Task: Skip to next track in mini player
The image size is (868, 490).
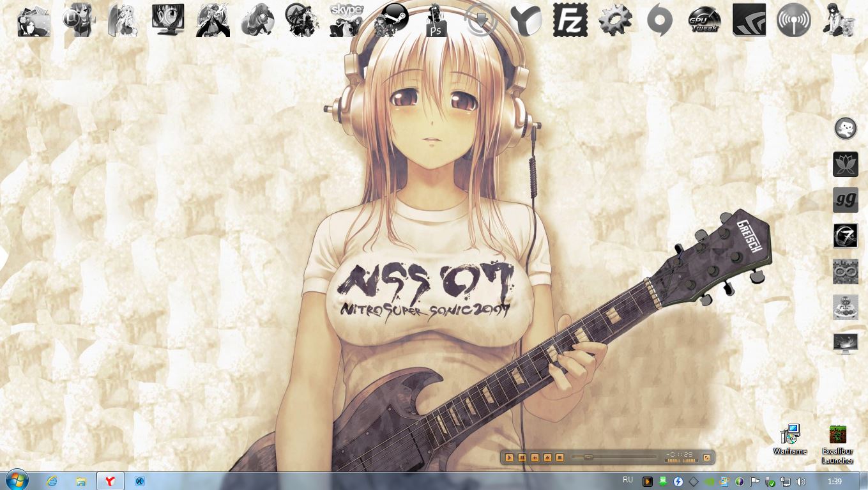Action: point(547,457)
